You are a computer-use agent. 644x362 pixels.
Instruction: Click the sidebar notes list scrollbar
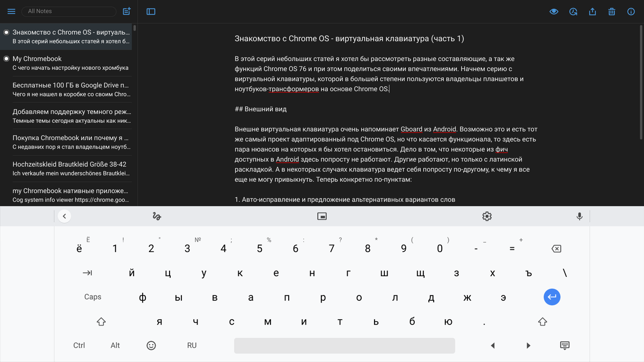[x=135, y=28]
